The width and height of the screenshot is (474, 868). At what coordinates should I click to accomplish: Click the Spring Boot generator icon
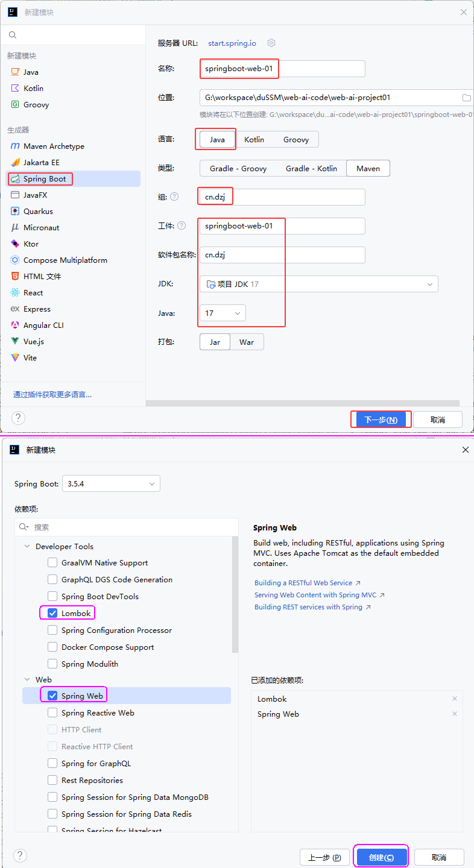15,179
